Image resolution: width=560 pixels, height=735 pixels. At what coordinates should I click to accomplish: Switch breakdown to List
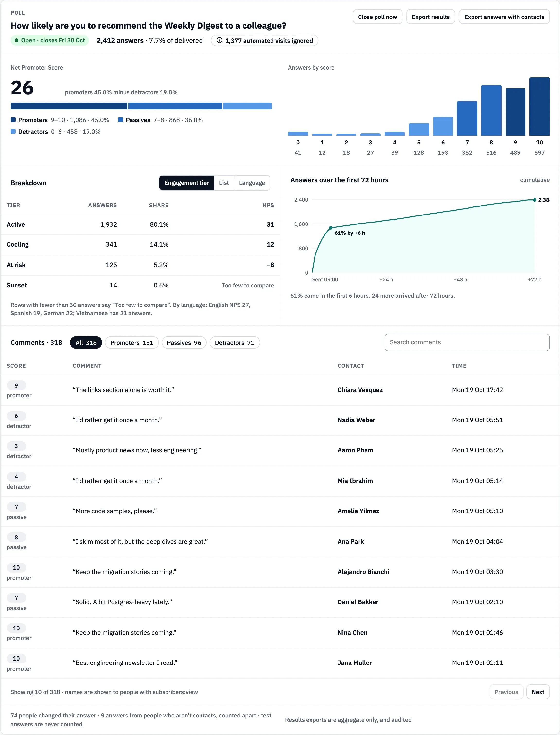[x=224, y=183]
